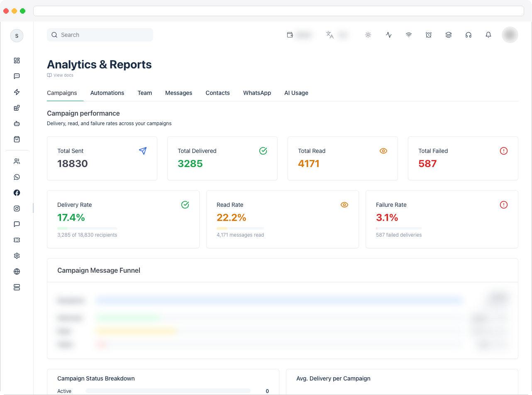Viewport: 532px width, 395px height.
Task: Click '4,171 messages read' text
Action: pyautogui.click(x=240, y=235)
